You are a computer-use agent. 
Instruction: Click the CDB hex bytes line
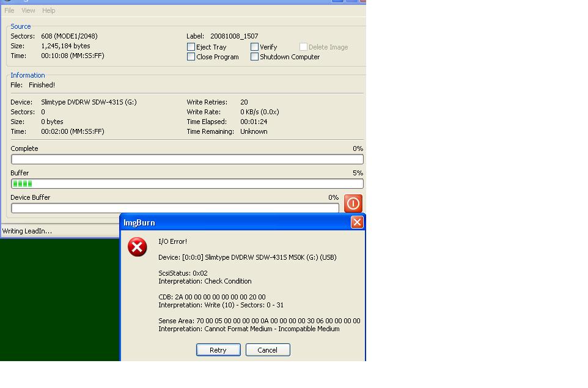pos(212,296)
